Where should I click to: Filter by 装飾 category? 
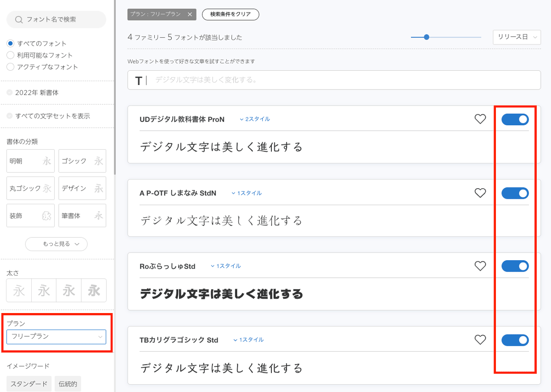tap(30, 215)
